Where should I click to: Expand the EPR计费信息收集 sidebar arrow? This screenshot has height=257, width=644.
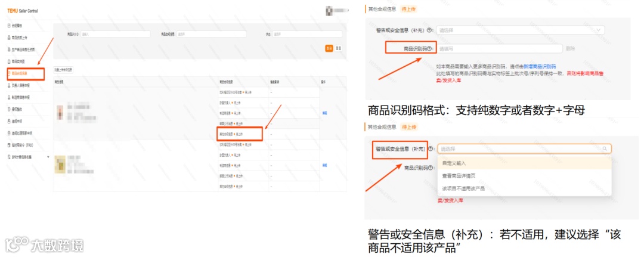click(48, 157)
